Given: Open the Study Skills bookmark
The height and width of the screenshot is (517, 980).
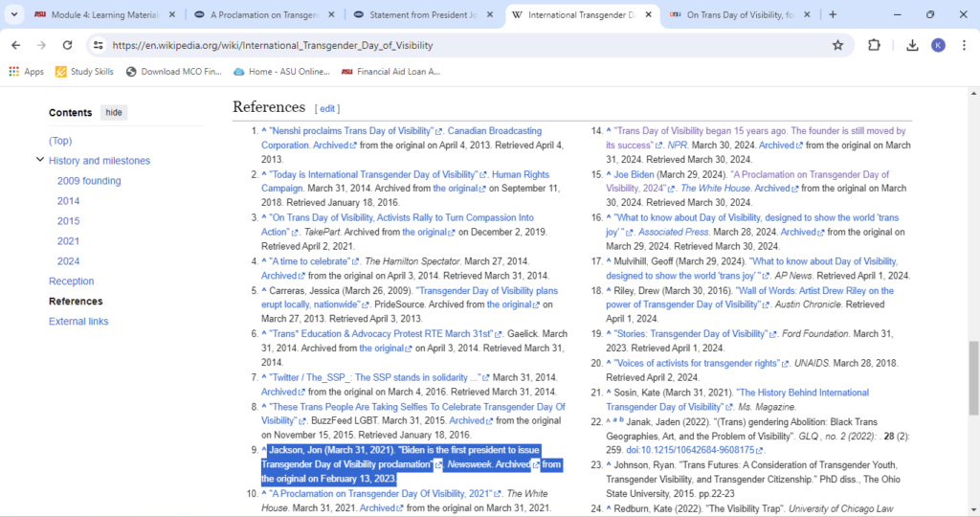Looking at the screenshot, I should (84, 72).
